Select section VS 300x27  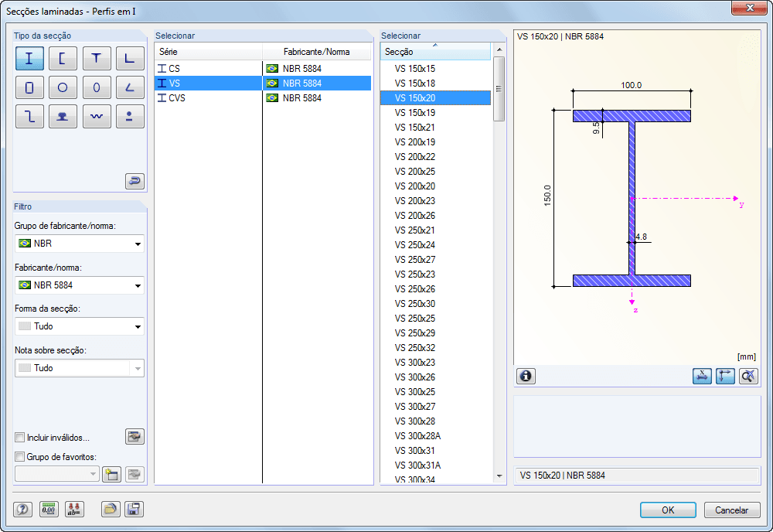point(436,406)
